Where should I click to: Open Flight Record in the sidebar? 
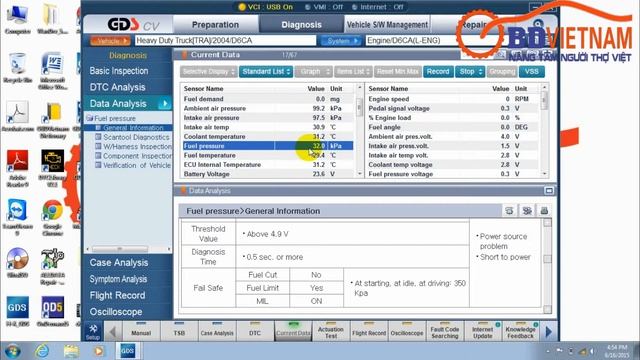[117, 296]
